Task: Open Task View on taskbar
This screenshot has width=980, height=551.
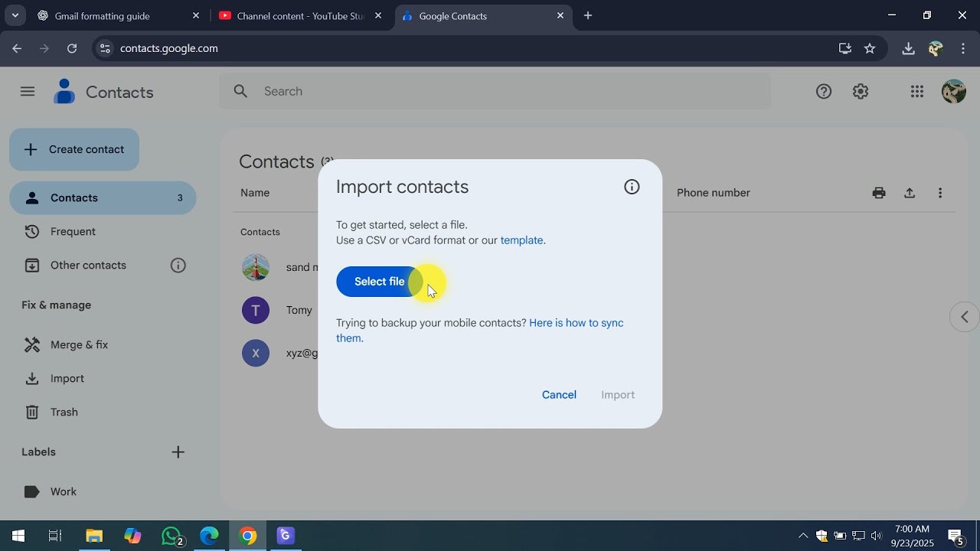Action: (x=55, y=536)
